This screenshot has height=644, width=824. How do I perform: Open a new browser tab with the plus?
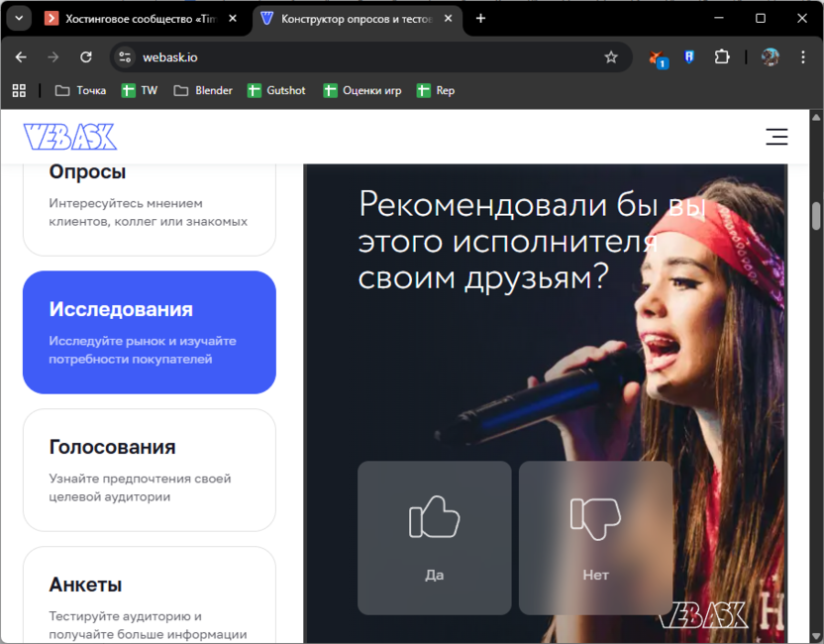point(480,17)
